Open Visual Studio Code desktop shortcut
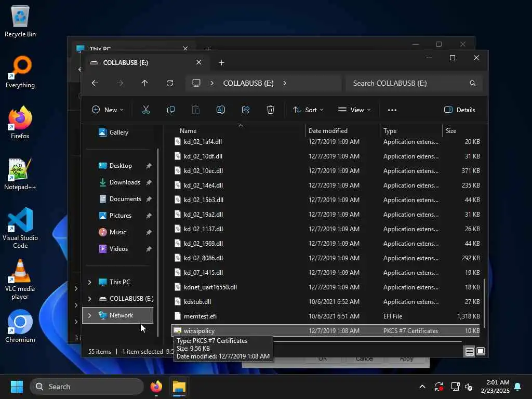 (20, 228)
